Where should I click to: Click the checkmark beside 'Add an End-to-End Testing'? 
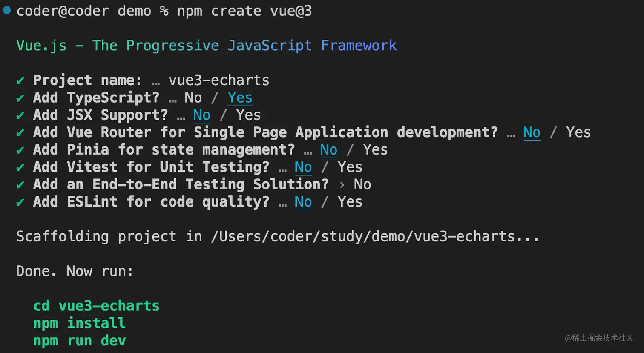coord(20,185)
